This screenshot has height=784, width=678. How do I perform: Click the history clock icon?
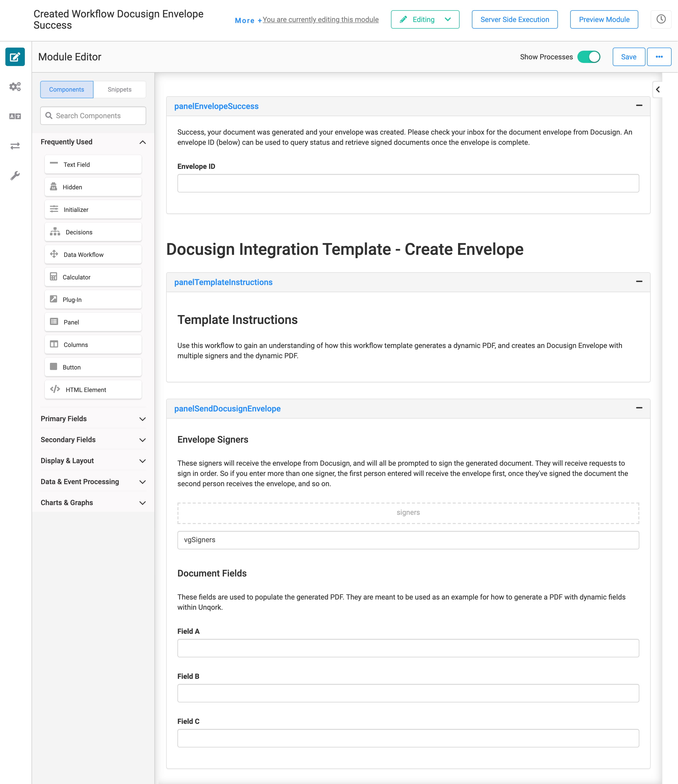point(661,19)
